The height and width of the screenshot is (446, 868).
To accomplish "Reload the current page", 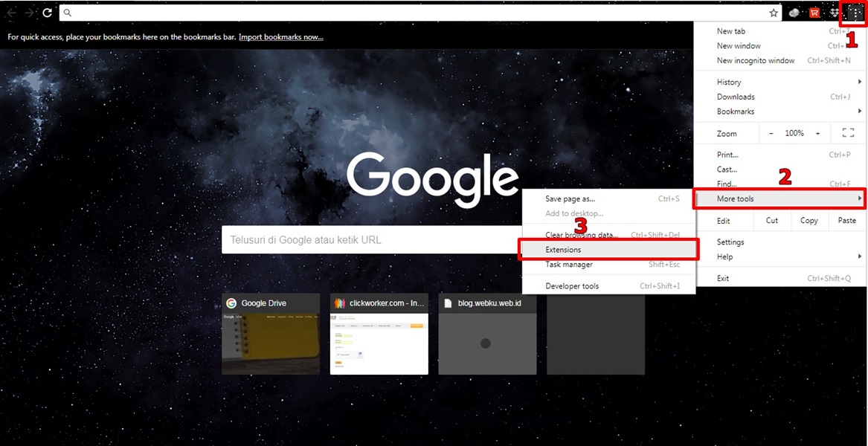I will coord(46,13).
